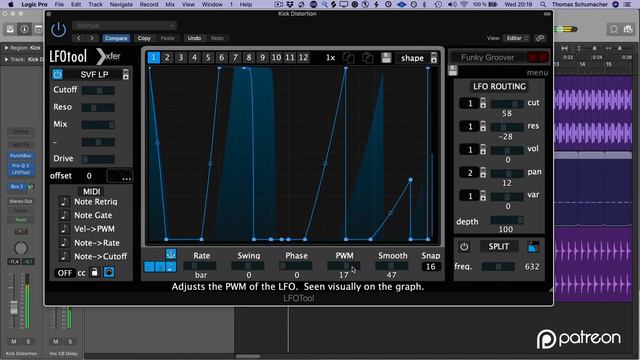Image resolution: width=640 pixels, height=360 pixels.
Task: Open the LFOTool menu
Action: click(x=537, y=73)
